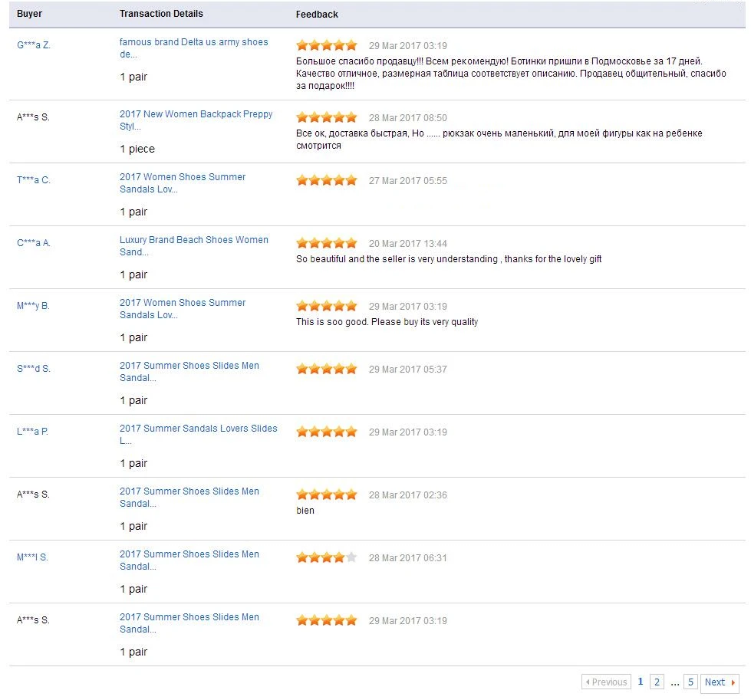Viewport: 751px width, 700px height.
Task: Open M***l S.'s Summer Shoes Slides Men link
Action: (189, 560)
